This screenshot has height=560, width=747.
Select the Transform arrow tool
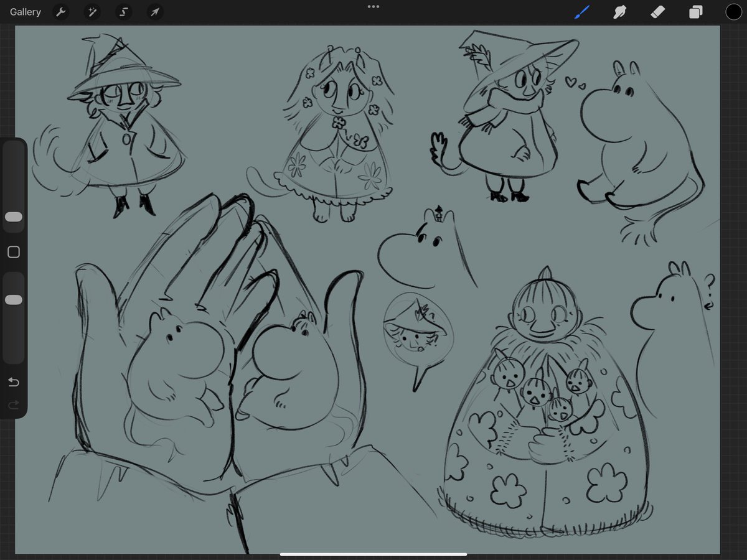(x=154, y=12)
